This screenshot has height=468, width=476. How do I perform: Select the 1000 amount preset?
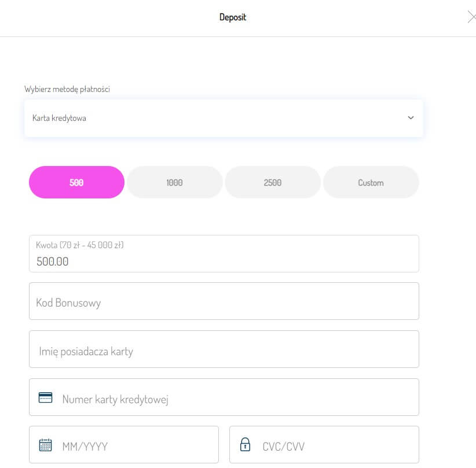(x=174, y=182)
